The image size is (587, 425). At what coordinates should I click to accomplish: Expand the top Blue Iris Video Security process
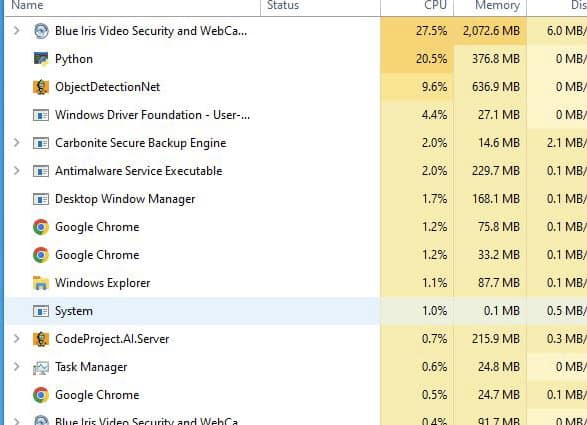16,31
